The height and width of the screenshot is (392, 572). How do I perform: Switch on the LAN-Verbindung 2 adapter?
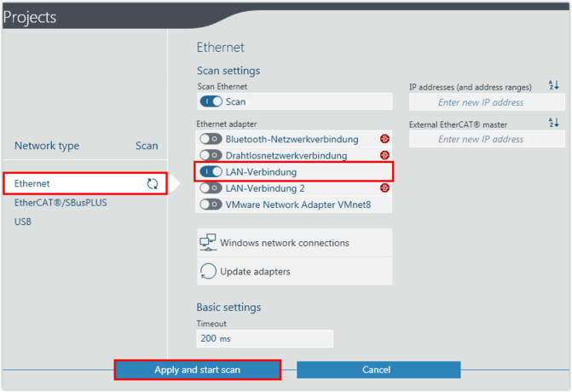click(211, 188)
